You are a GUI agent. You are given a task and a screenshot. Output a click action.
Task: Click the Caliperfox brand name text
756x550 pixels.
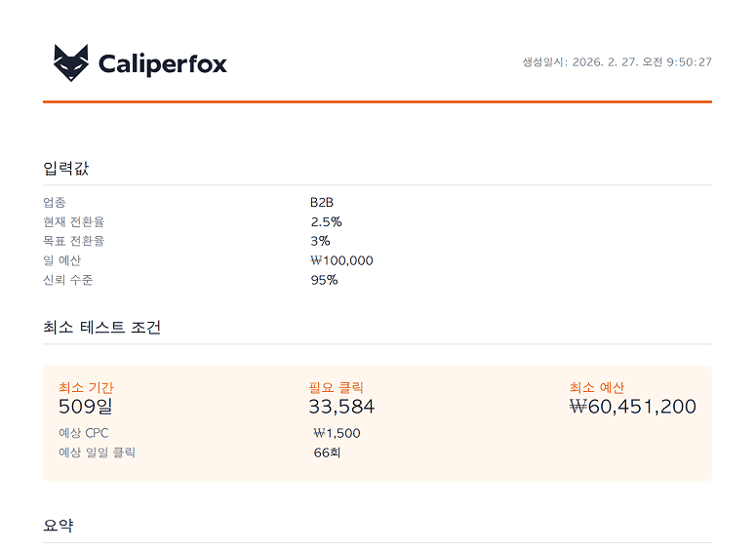(162, 64)
